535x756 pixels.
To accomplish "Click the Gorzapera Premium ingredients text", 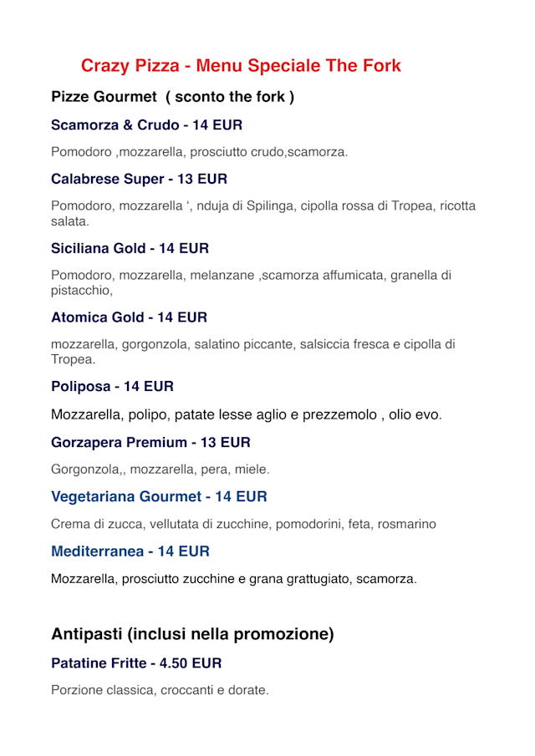I will [160, 469].
